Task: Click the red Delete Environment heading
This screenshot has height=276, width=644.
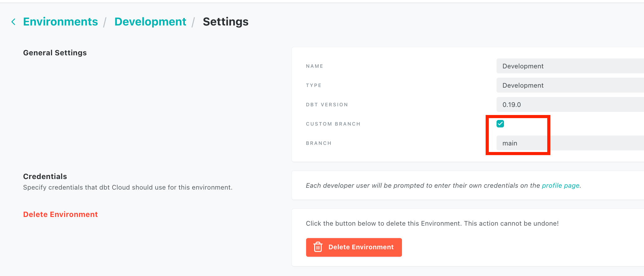Action: coord(60,214)
